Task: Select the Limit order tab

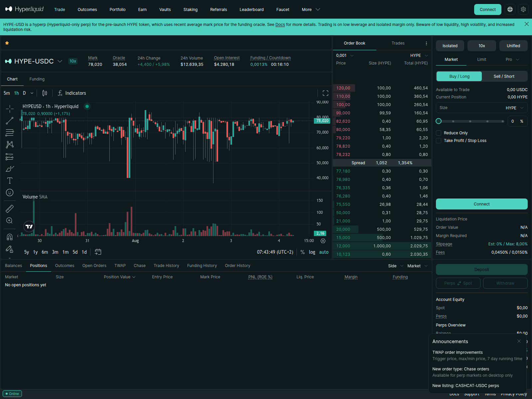Action: 482,60
